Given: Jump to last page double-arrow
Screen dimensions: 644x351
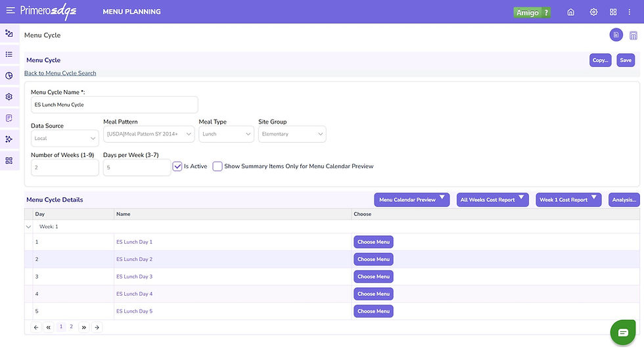Looking at the screenshot, I should click(84, 327).
